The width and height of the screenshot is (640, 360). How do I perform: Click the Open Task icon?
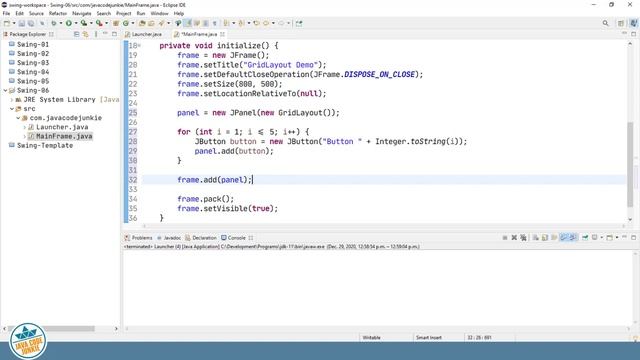(x=151, y=23)
